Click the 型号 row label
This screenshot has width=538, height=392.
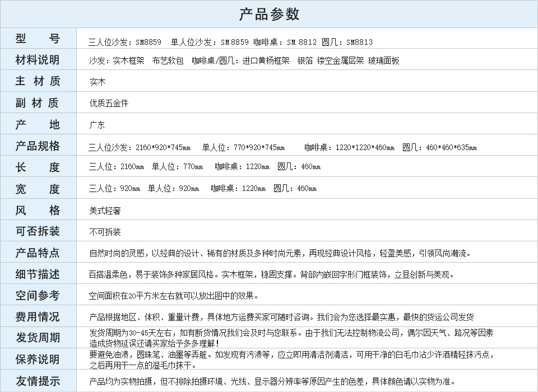[x=38, y=39]
